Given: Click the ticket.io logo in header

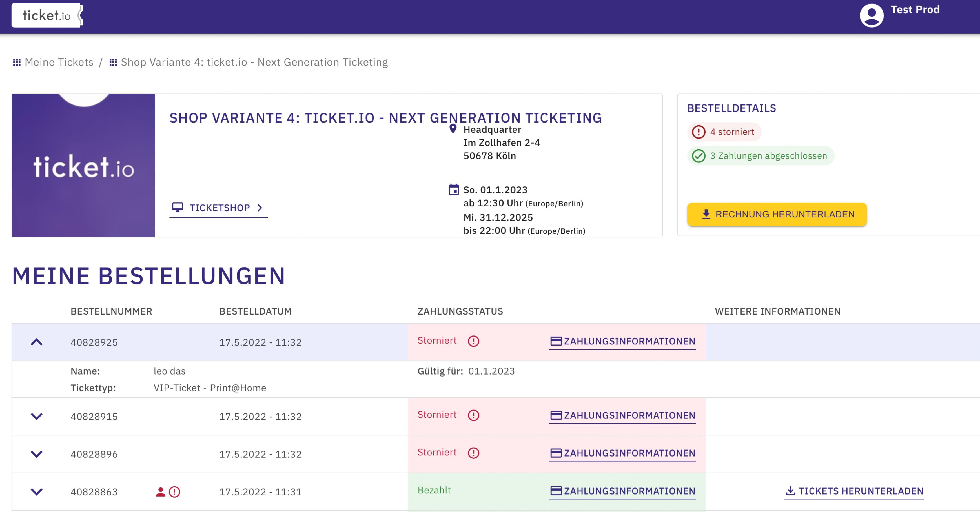Looking at the screenshot, I should pyautogui.click(x=47, y=15).
